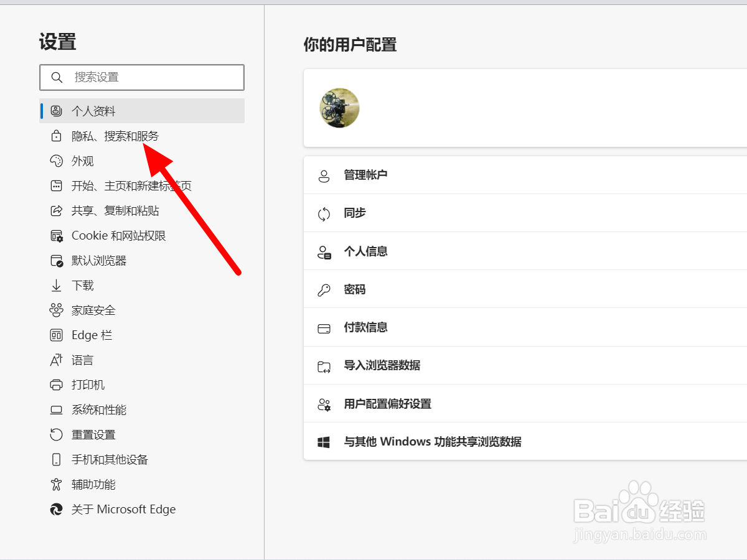The height and width of the screenshot is (560, 747).
Task: Click the lock icon for 隐私、搜索和服务
Action: (56, 136)
